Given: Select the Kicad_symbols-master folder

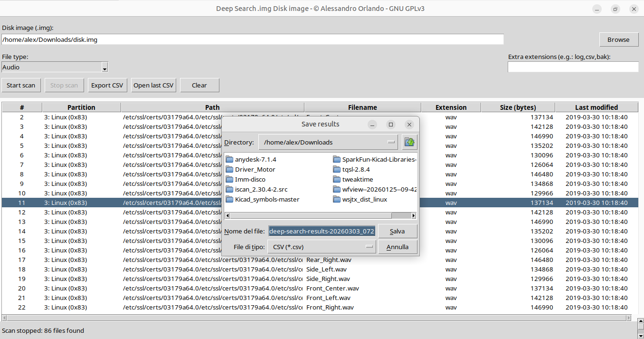Looking at the screenshot, I should (x=263, y=199).
